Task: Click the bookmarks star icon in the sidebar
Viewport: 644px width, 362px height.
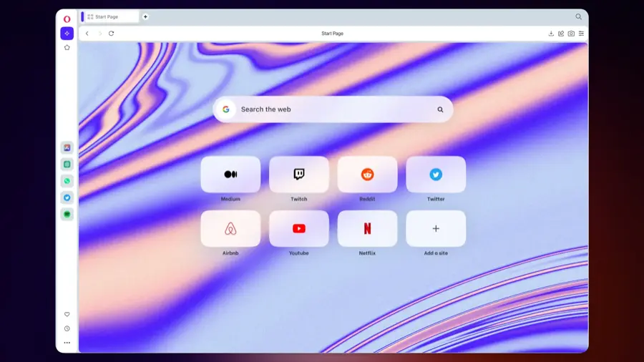Action: [67, 48]
